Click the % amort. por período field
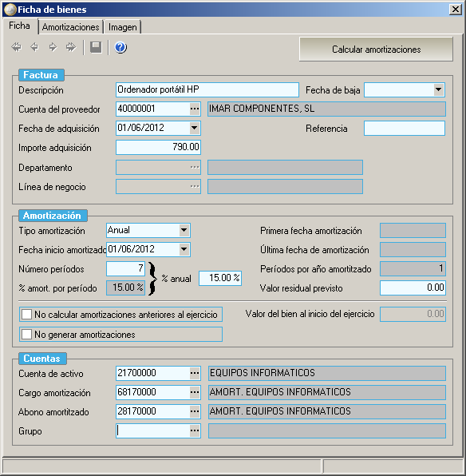Image resolution: width=466 pixels, height=476 pixels. click(125, 288)
